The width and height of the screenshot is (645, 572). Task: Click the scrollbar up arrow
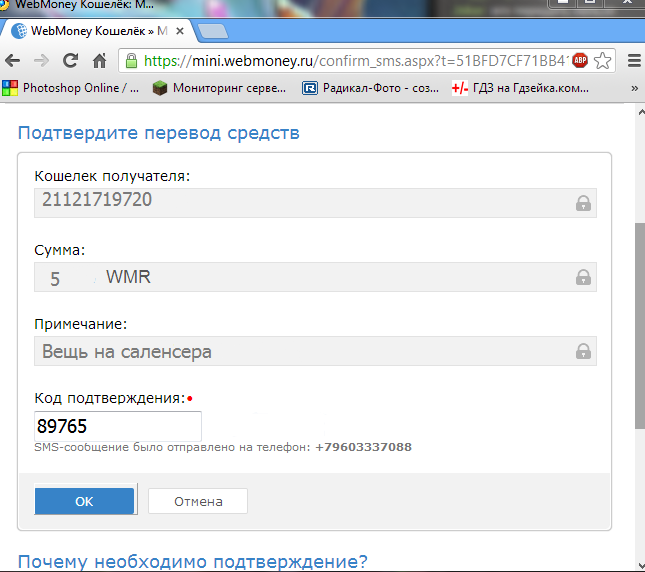coord(640,112)
